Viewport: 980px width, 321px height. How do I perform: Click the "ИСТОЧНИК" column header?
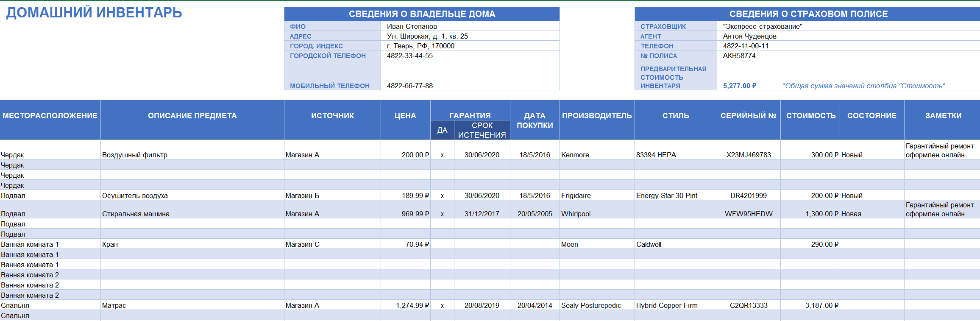coord(332,120)
